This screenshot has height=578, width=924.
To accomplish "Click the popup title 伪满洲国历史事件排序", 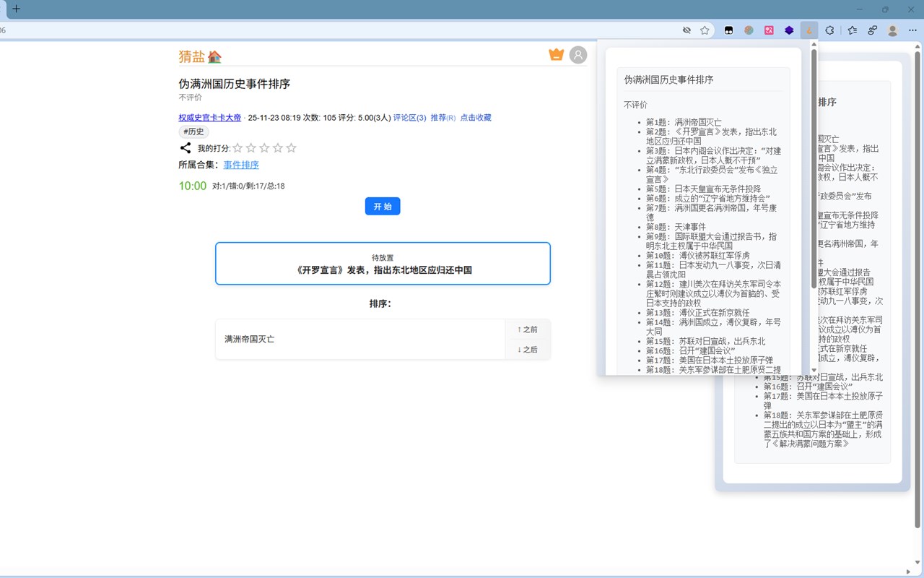I will point(668,79).
